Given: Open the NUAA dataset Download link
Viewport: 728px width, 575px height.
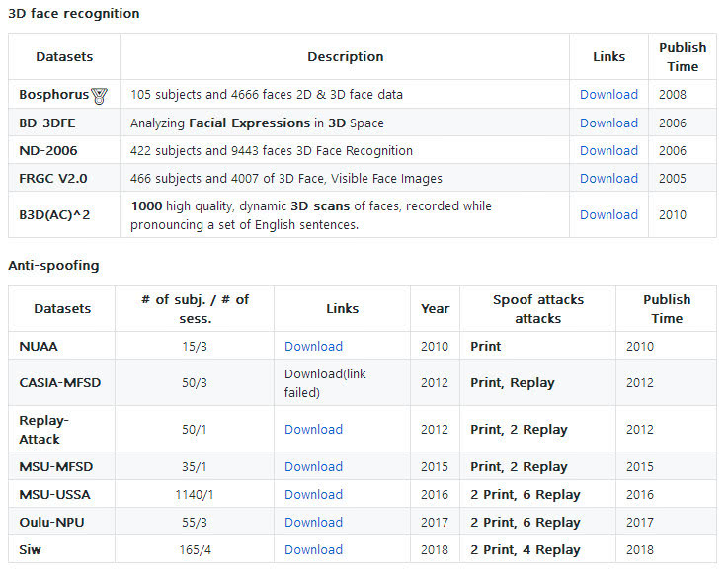Looking at the screenshot, I should point(313,347).
